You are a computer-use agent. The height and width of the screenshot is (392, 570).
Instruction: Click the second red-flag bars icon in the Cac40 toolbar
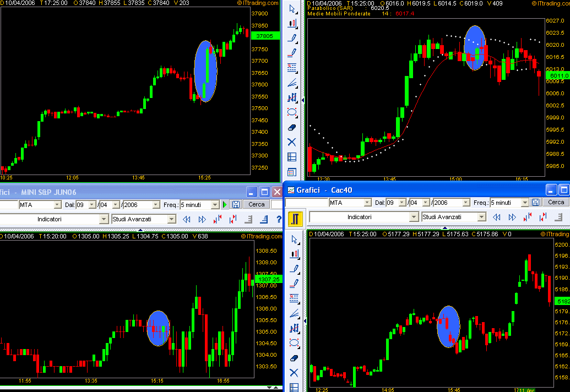tap(543, 217)
